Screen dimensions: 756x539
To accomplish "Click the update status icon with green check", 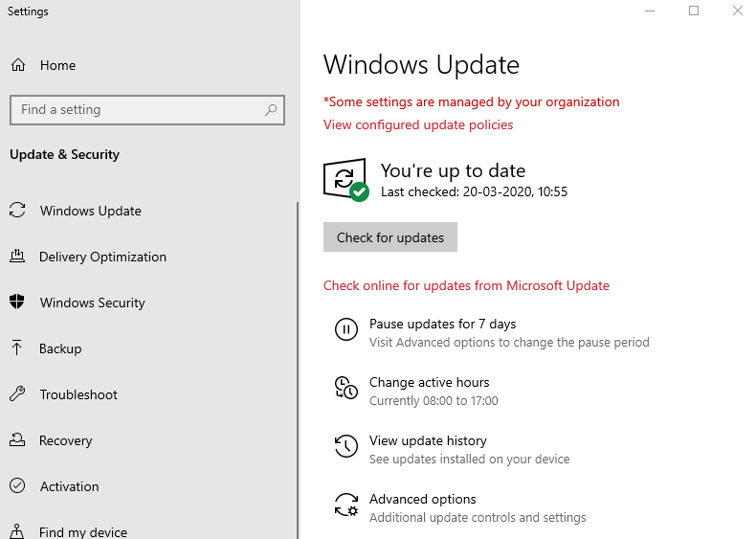I will pyautogui.click(x=345, y=179).
